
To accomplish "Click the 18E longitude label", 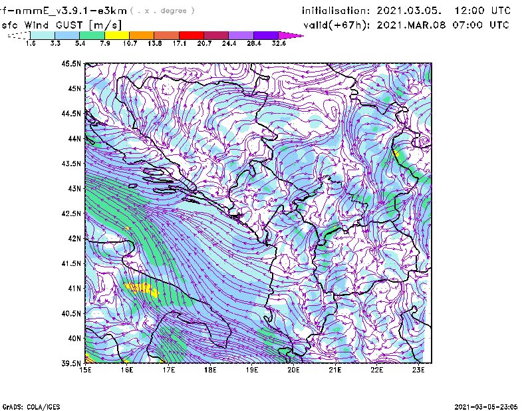I will click(210, 370).
